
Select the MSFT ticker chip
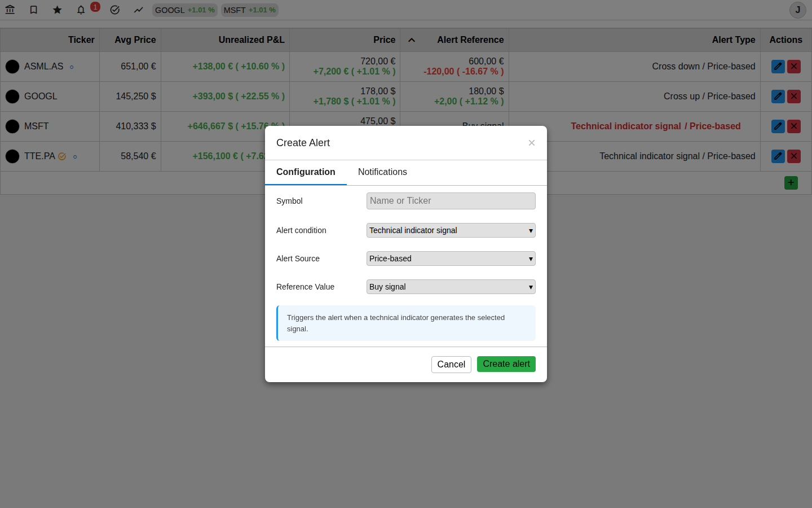pyautogui.click(x=250, y=10)
